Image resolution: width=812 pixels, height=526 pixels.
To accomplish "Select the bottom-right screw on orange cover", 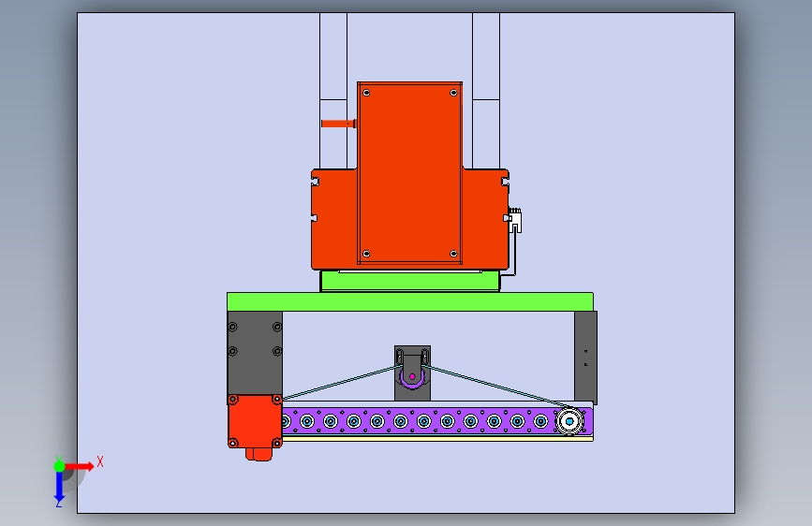I will tap(453, 254).
